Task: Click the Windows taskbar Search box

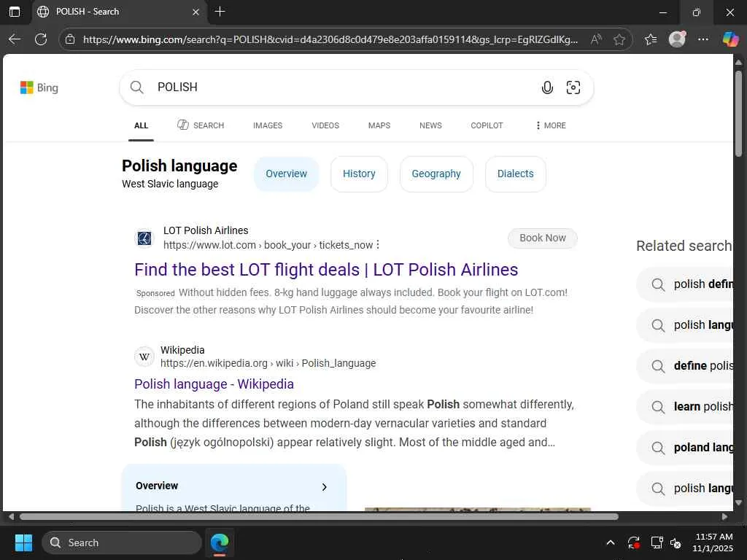Action: point(122,542)
